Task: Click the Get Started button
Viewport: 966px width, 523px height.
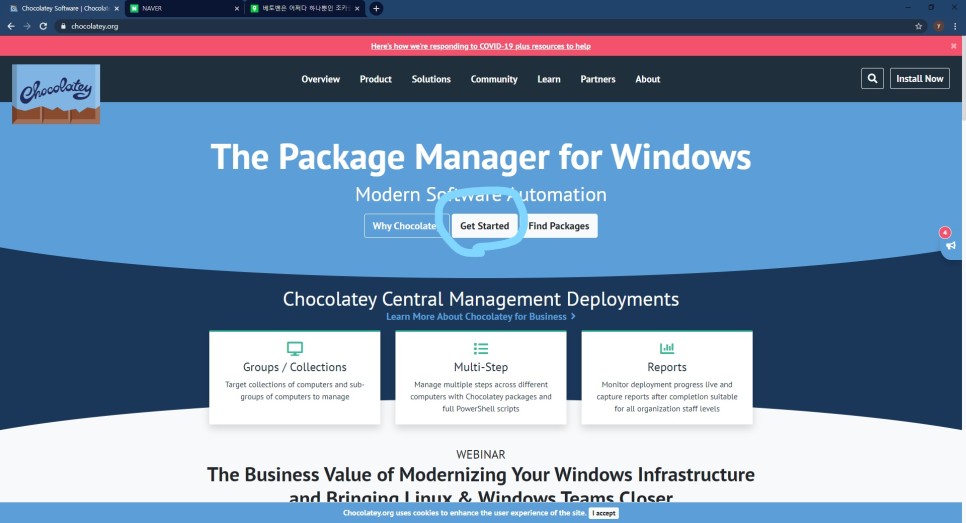Action: tap(484, 225)
